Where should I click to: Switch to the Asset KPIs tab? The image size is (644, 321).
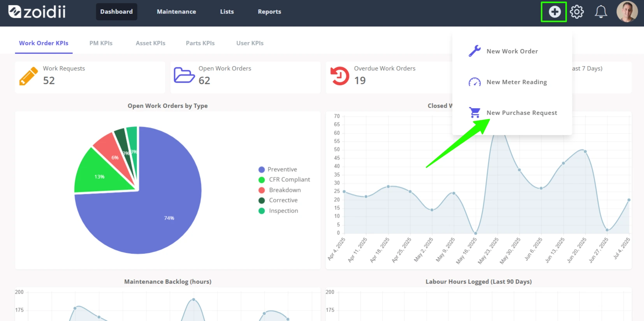coord(150,43)
